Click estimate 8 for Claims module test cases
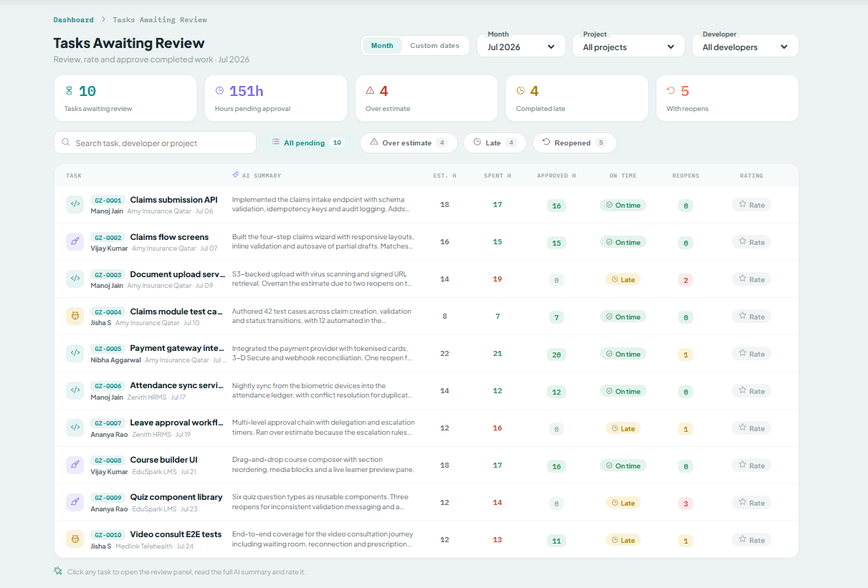 [444, 317]
